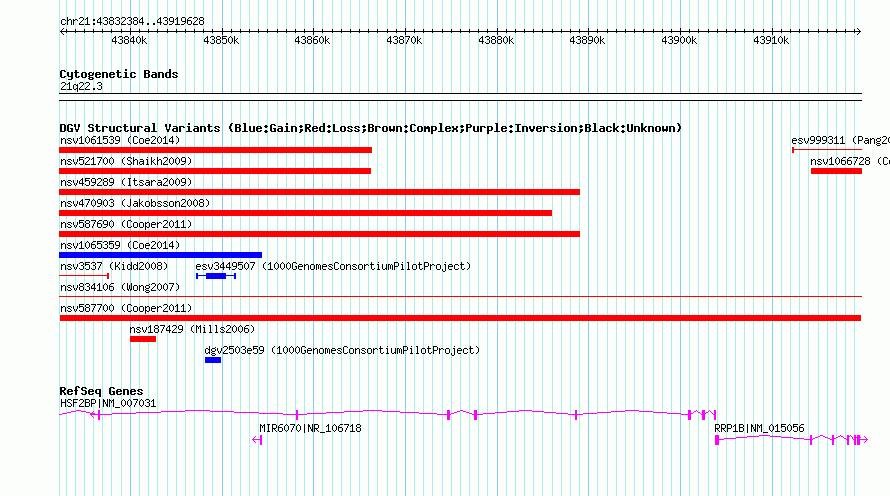890x496 pixels.
Task: Click the DGV Structural Variants track title
Action: 371,128
